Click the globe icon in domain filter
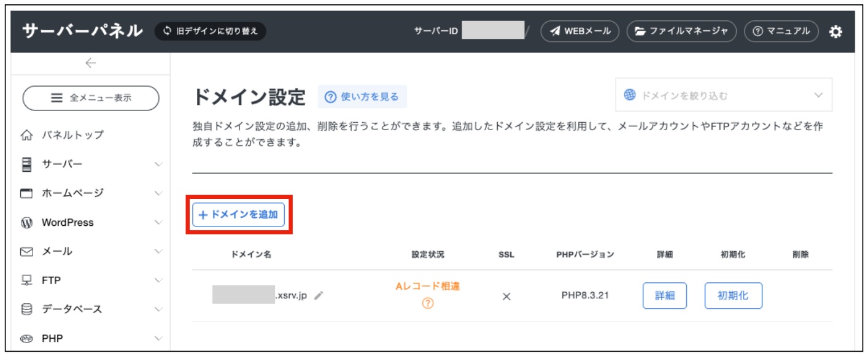Screen dimensions: 868x356 [x=630, y=95]
